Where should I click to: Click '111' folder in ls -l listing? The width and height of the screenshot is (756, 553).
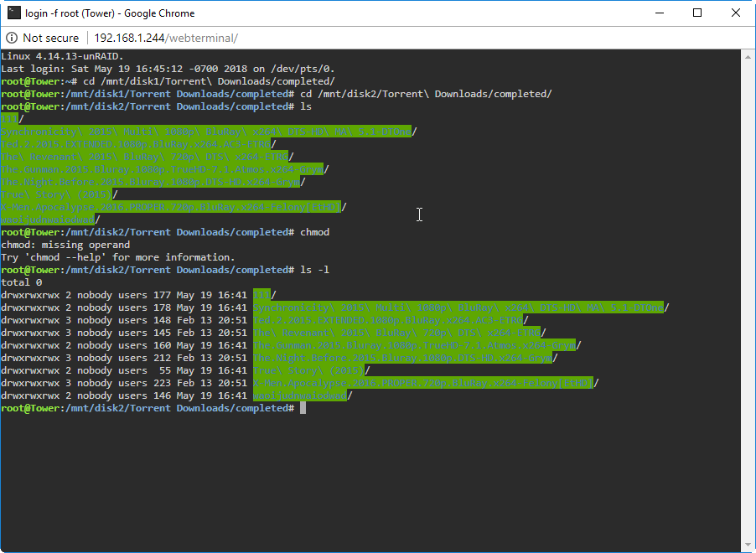[261, 295]
